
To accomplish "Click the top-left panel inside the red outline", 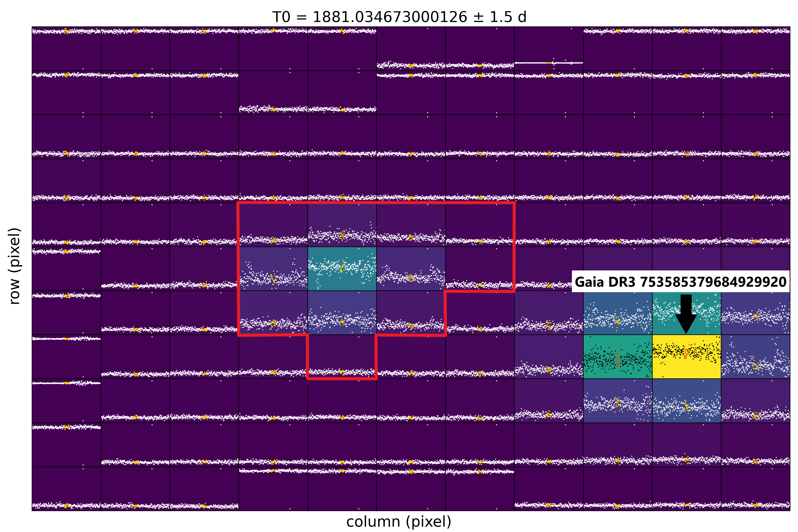I will (x=273, y=225).
